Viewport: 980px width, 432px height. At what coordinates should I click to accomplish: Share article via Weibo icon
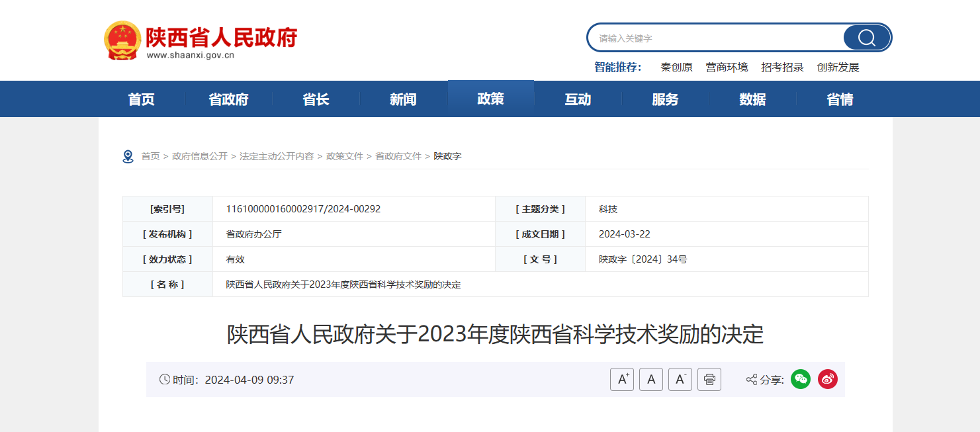pos(828,379)
